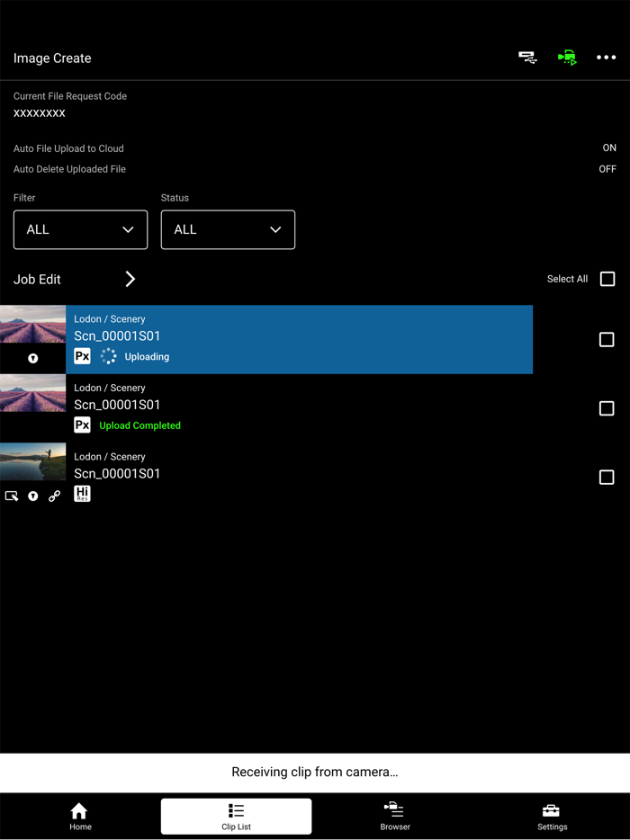Click the Hi Res badge icon
The image size is (630, 840).
(82, 494)
